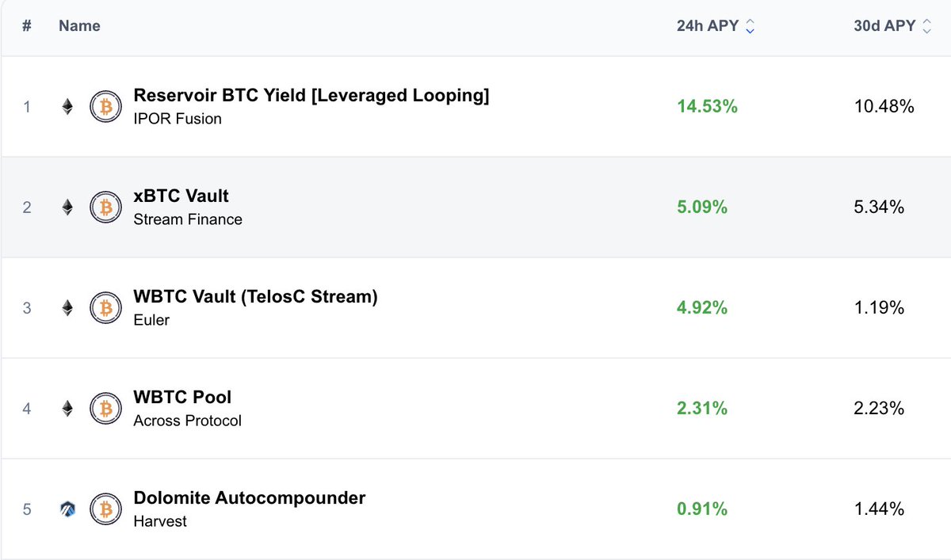Click Bitcoin token icon beside WBTC Vault (TelosC Stream)
This screenshot has height=560, width=951.
tap(104, 307)
